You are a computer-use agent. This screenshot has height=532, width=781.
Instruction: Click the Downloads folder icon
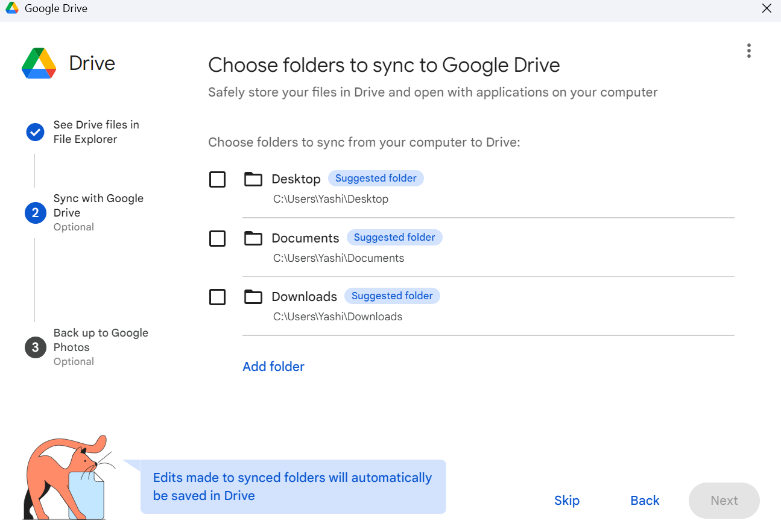[x=253, y=297]
